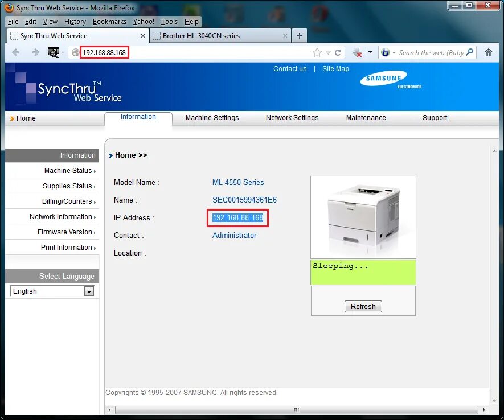The width and height of the screenshot is (504, 420).
Task: Switch to the Brother HL-3040CN series tab
Action: (220, 36)
